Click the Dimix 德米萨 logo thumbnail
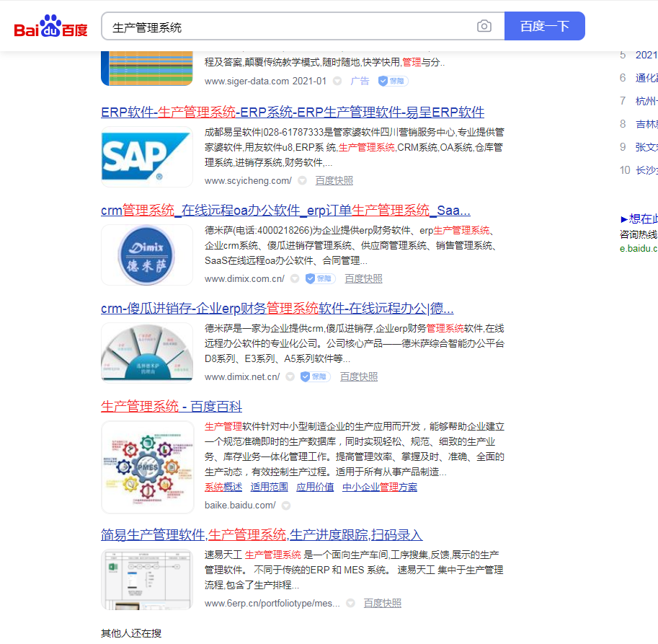The image size is (658, 644). pos(147,255)
